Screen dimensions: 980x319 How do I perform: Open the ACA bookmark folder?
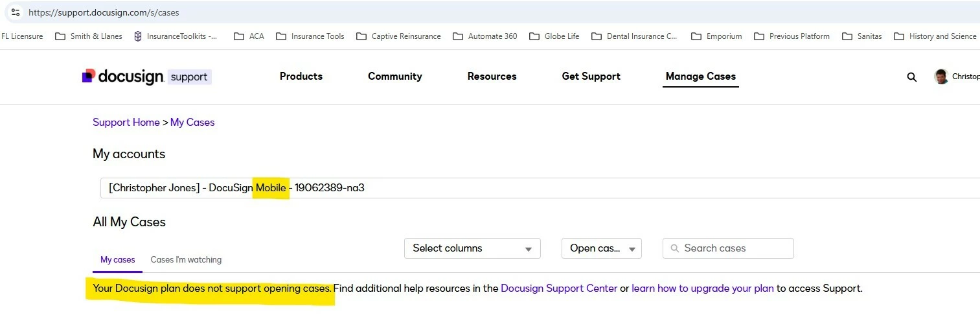pyautogui.click(x=249, y=36)
